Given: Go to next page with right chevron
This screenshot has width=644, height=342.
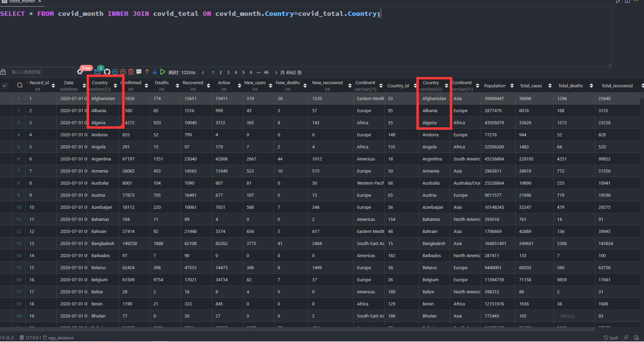Looking at the screenshot, I should pyautogui.click(x=276, y=72).
